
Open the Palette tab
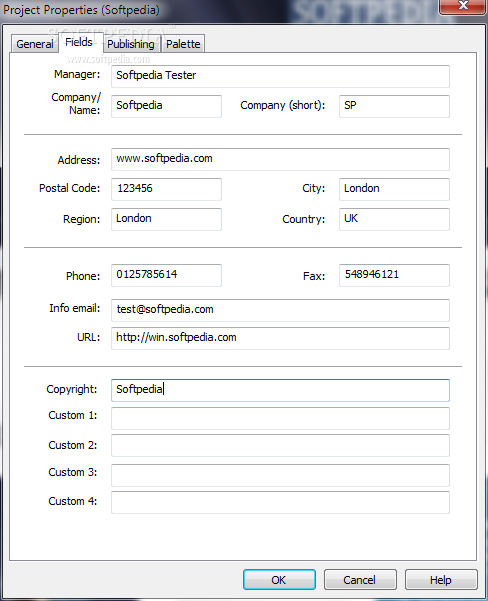183,44
